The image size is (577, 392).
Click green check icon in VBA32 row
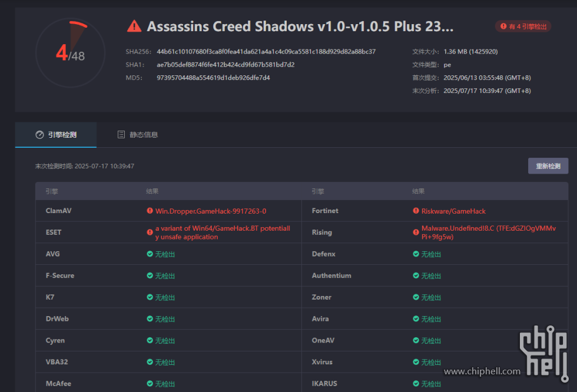point(150,362)
